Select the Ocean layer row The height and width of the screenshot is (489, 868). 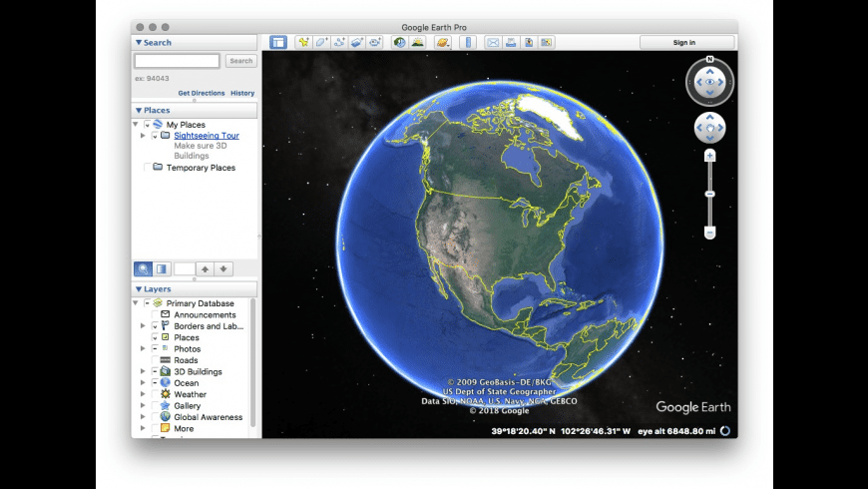192,382
